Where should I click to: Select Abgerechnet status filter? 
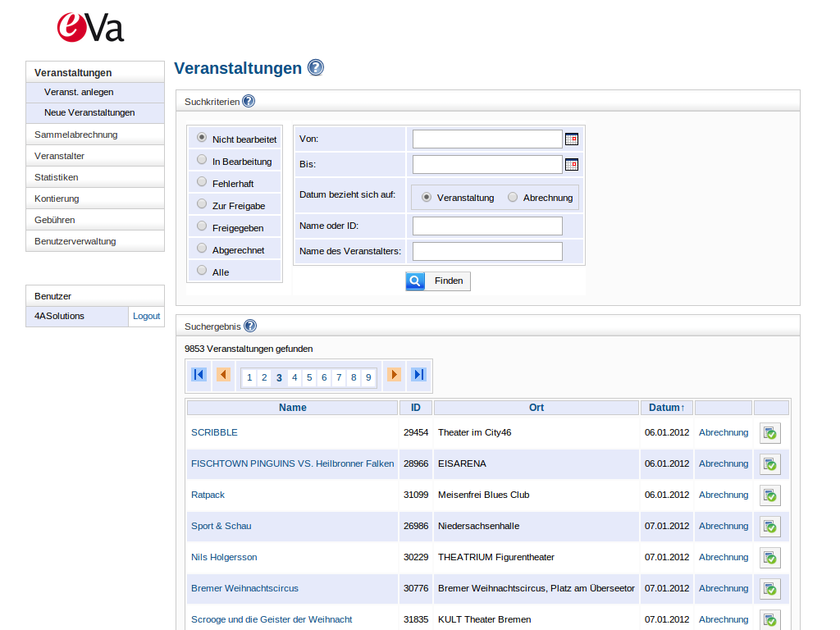[x=202, y=248]
